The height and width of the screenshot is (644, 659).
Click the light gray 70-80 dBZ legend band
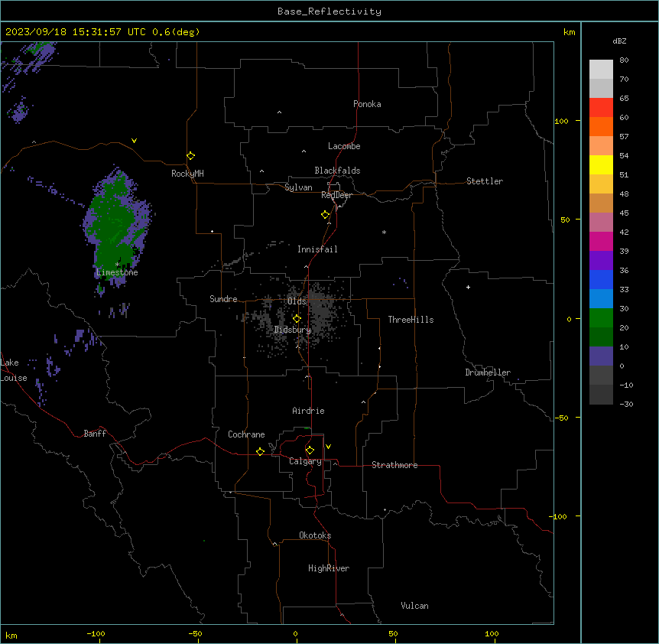(x=601, y=70)
